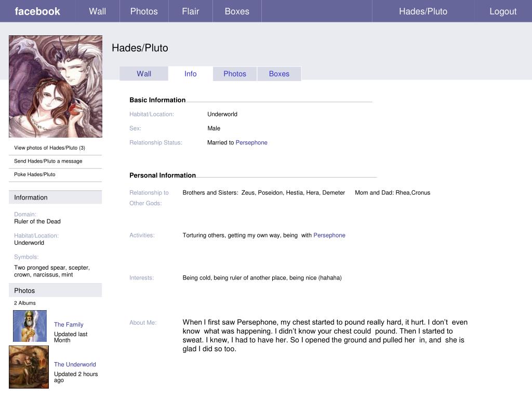This screenshot has height=399, width=532.
Task: Switch to the Wall profile tab
Action: 144,74
